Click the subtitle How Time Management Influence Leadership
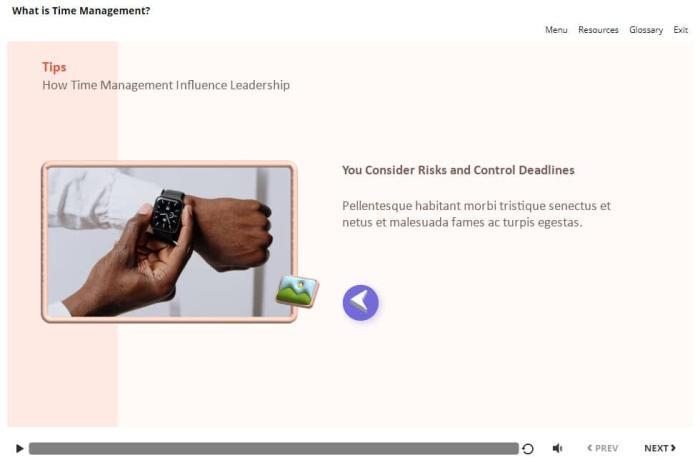The height and width of the screenshot is (470, 700). (166, 85)
